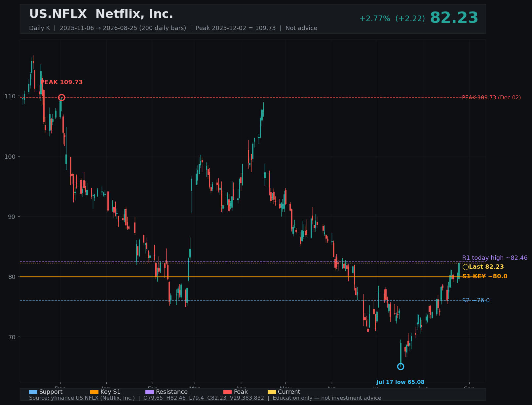This screenshot has width=532, height=405.
Task: Click the yellow Current legend swatch
Action: point(272,392)
